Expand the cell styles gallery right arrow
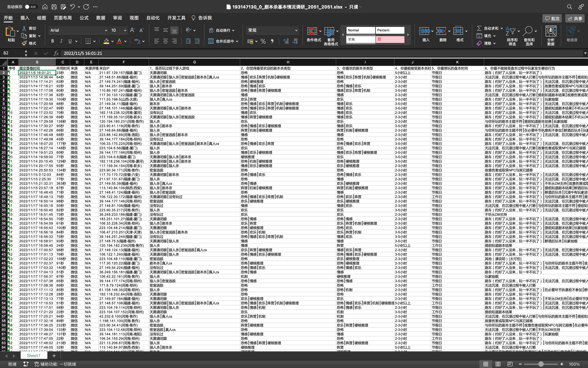Viewport: 588px width, 368px height. [408, 35]
